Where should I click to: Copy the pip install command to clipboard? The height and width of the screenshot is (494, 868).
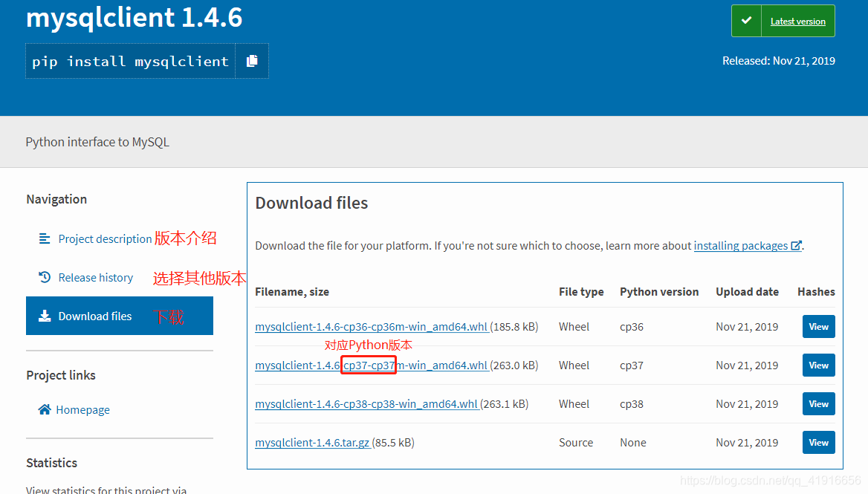click(252, 61)
